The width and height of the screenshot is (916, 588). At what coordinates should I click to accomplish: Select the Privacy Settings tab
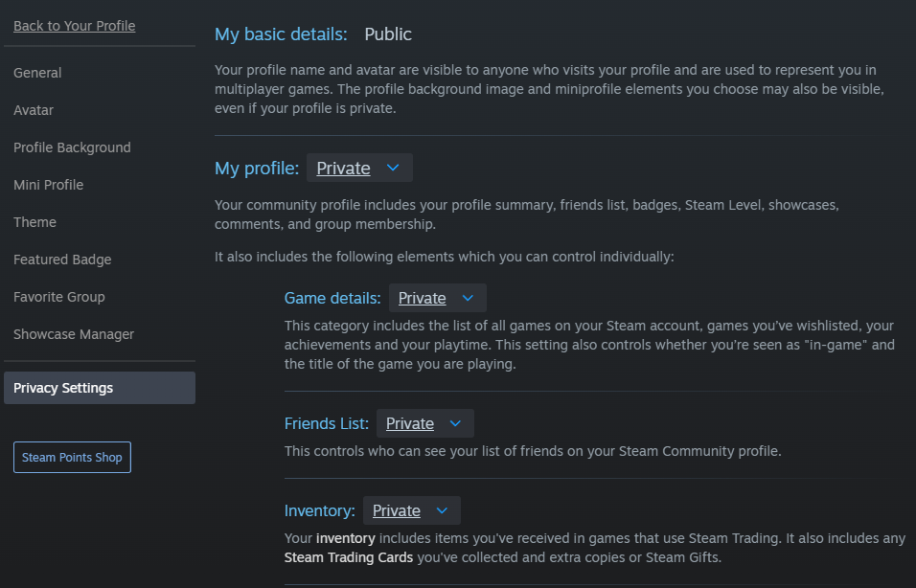coord(100,388)
